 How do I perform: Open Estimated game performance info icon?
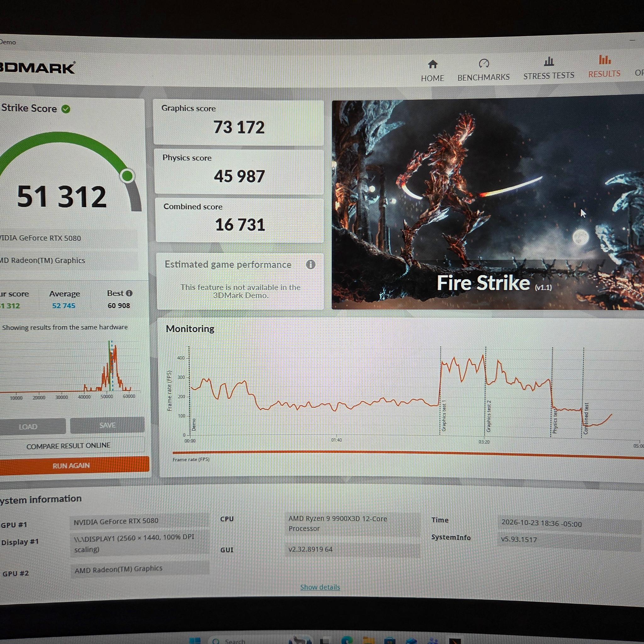pyautogui.click(x=310, y=265)
